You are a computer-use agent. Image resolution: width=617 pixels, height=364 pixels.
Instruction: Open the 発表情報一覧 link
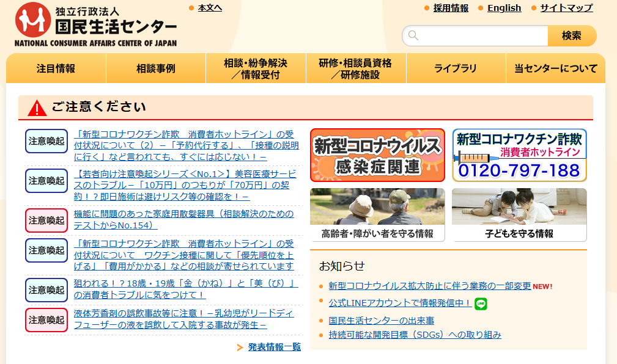(x=275, y=347)
